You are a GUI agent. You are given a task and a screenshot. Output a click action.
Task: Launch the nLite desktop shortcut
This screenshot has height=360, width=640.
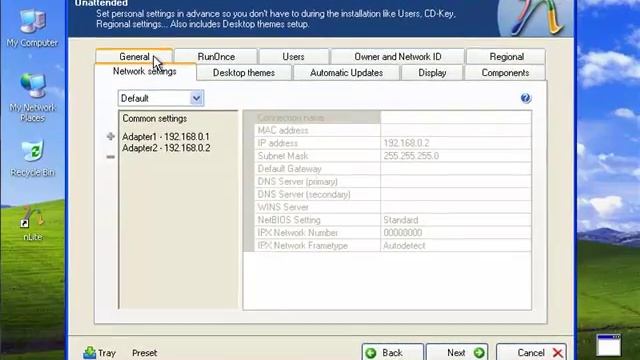pyautogui.click(x=32, y=223)
